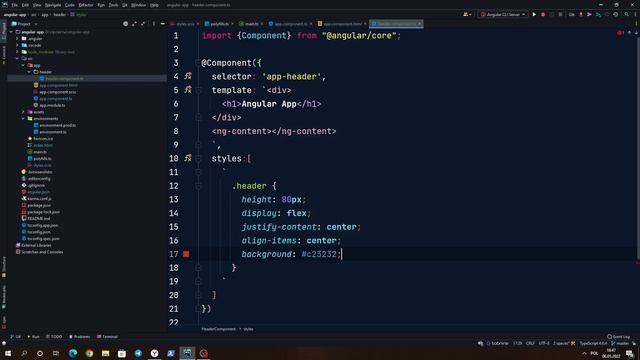Collapse the environments folder
Screen dimensions: 640x360
tap(23, 118)
